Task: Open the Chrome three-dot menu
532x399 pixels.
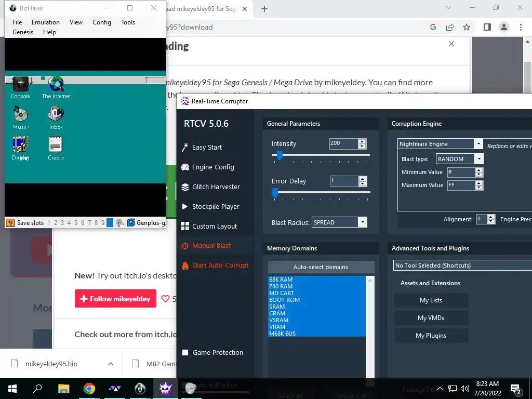Action: tap(521, 27)
